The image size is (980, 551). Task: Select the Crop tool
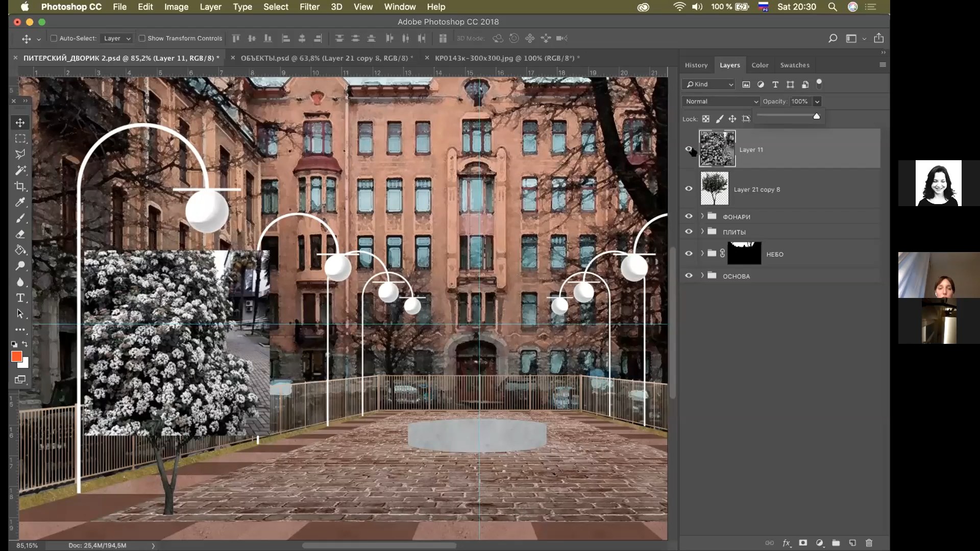click(x=20, y=186)
